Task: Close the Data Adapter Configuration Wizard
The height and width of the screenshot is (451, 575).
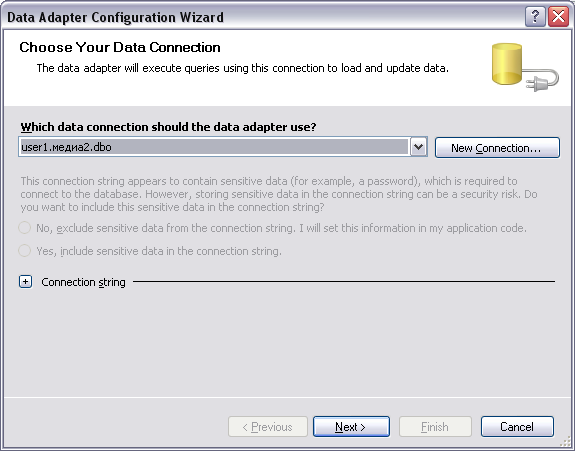Action: [x=558, y=17]
